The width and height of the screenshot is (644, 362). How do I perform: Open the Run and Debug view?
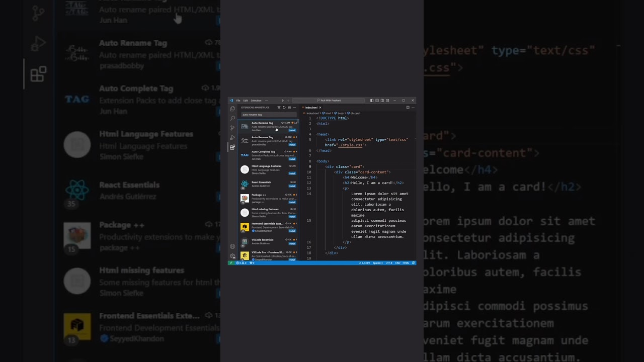232,137
